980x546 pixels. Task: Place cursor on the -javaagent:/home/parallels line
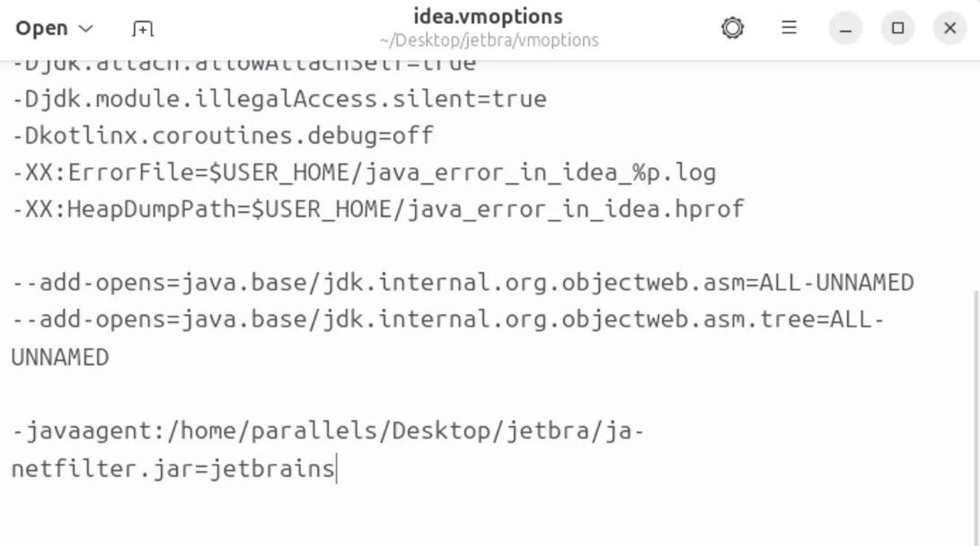click(x=328, y=431)
